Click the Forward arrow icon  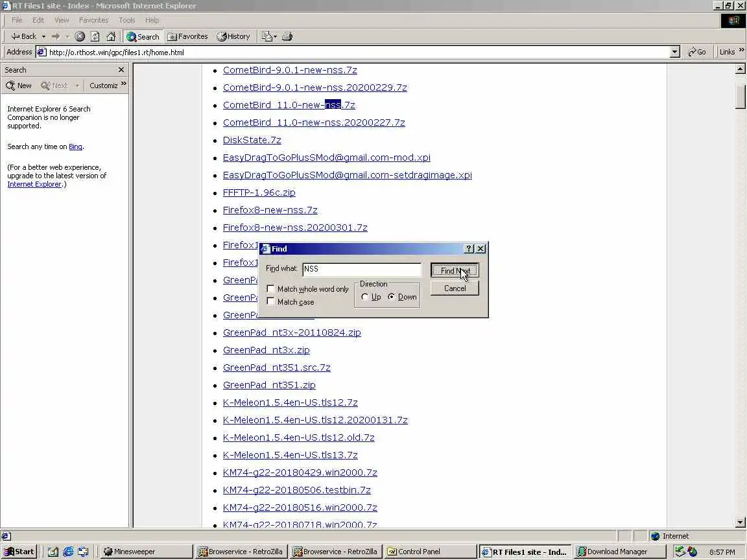click(56, 36)
